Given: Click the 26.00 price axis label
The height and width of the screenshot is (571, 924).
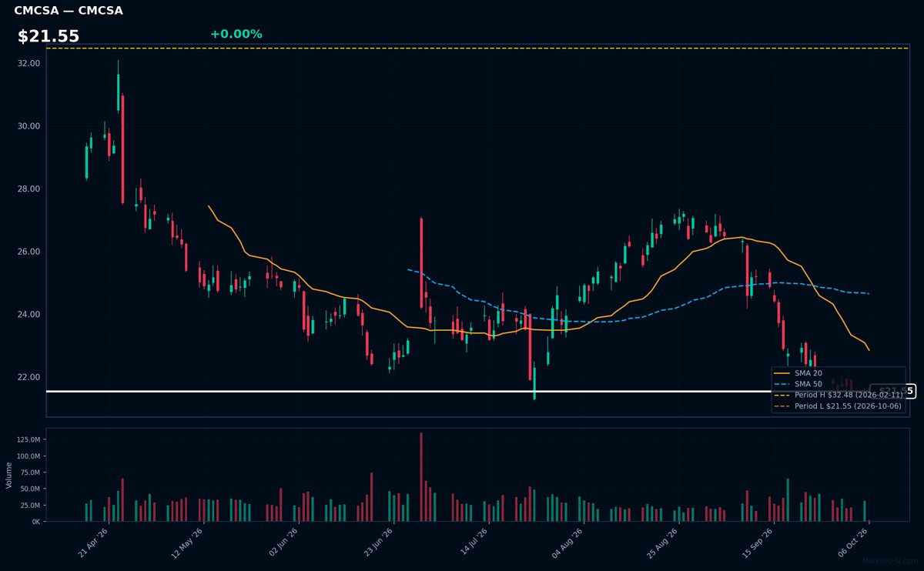Looking at the screenshot, I should pos(29,252).
